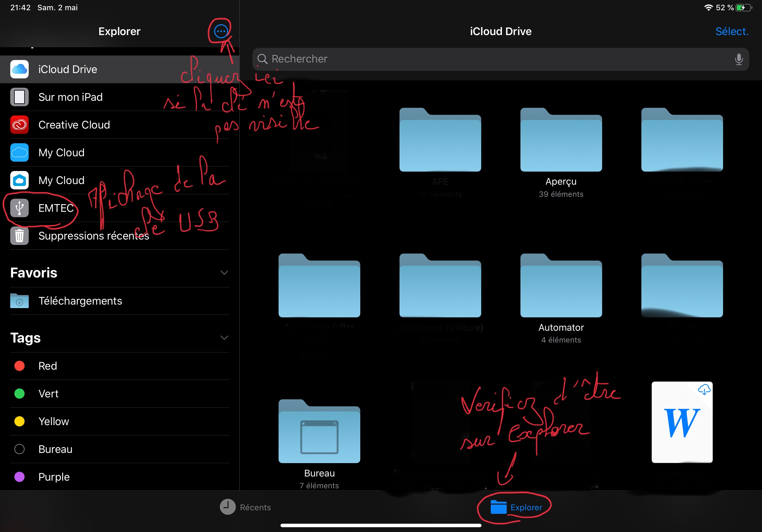Tap the ellipsis more options icon
Screen dimensions: 762x532
221,32
